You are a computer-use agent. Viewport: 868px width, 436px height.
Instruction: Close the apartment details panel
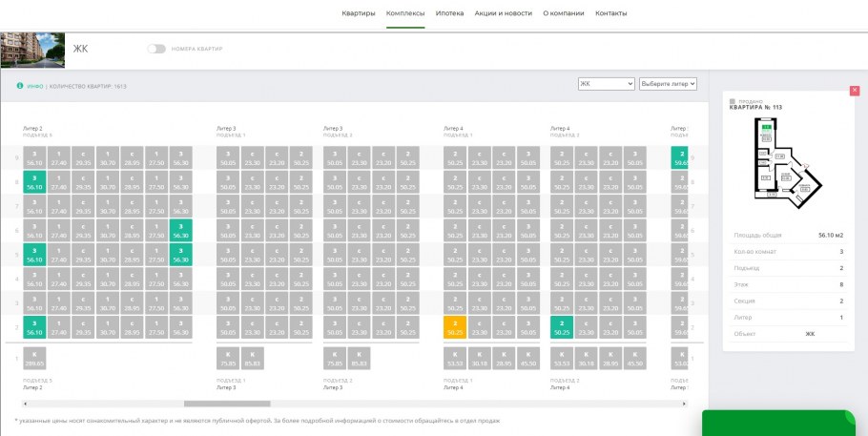click(855, 91)
